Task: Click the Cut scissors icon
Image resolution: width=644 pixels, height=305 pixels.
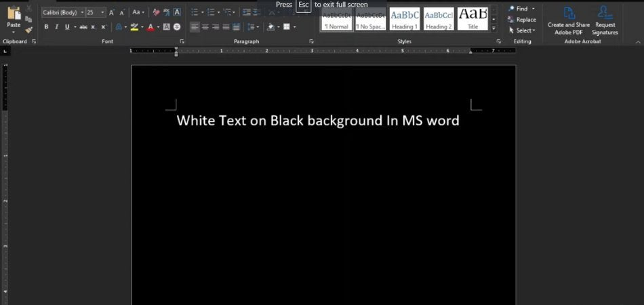Action: [x=28, y=9]
